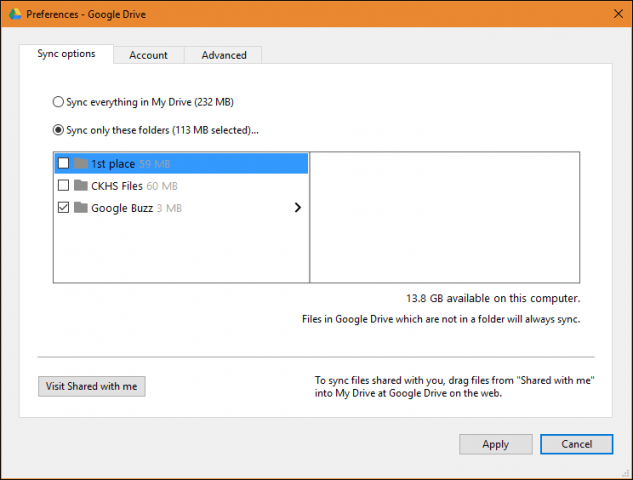Click the Apply button

click(x=496, y=444)
